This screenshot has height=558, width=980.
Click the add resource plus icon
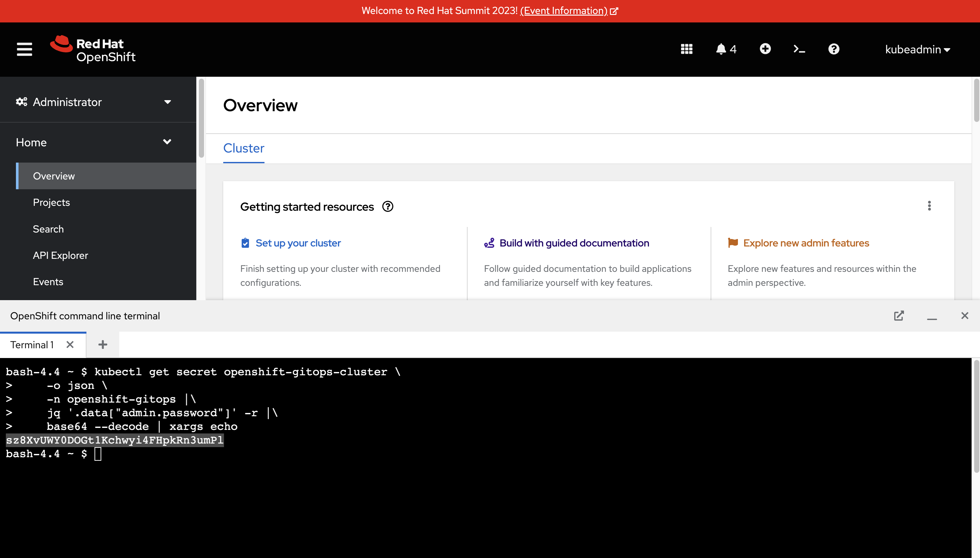coord(765,48)
